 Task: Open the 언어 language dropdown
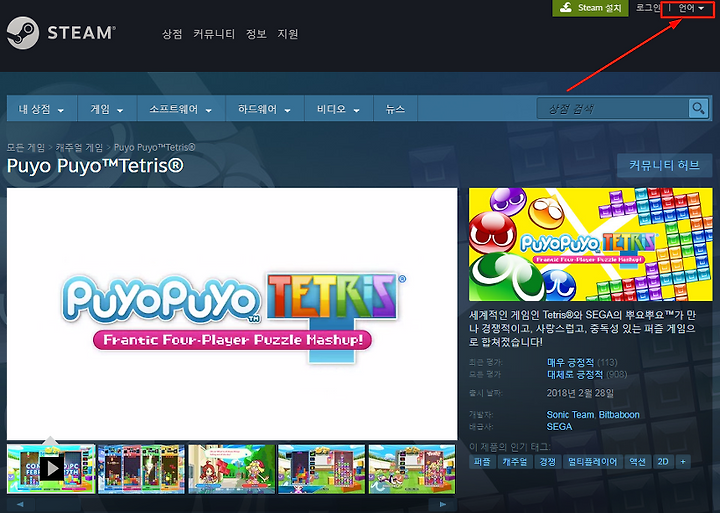691,8
